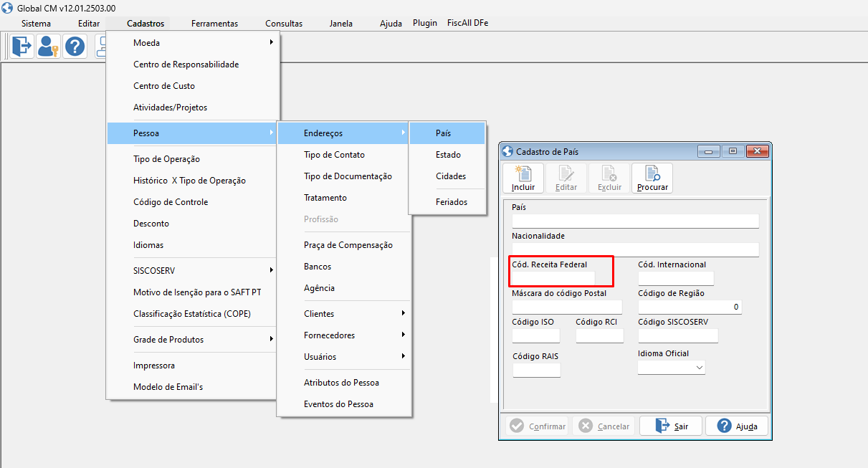Screen dimensions: 868x468
Task: Open the Ajuda menu in the menu bar
Action: click(x=391, y=24)
